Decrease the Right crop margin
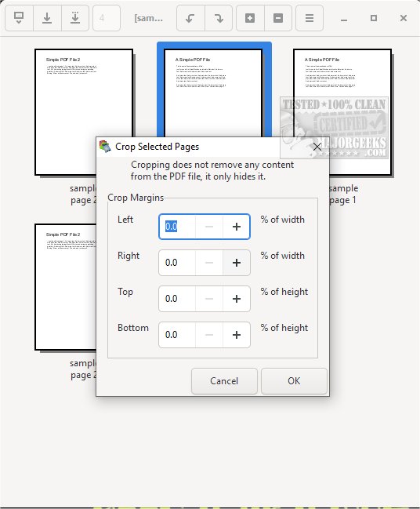420x509 pixels. 209,263
